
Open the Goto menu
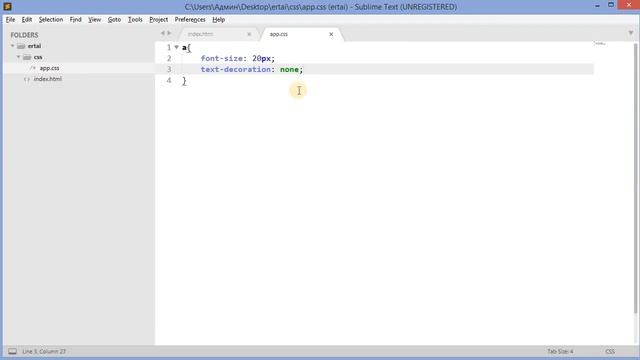114,20
